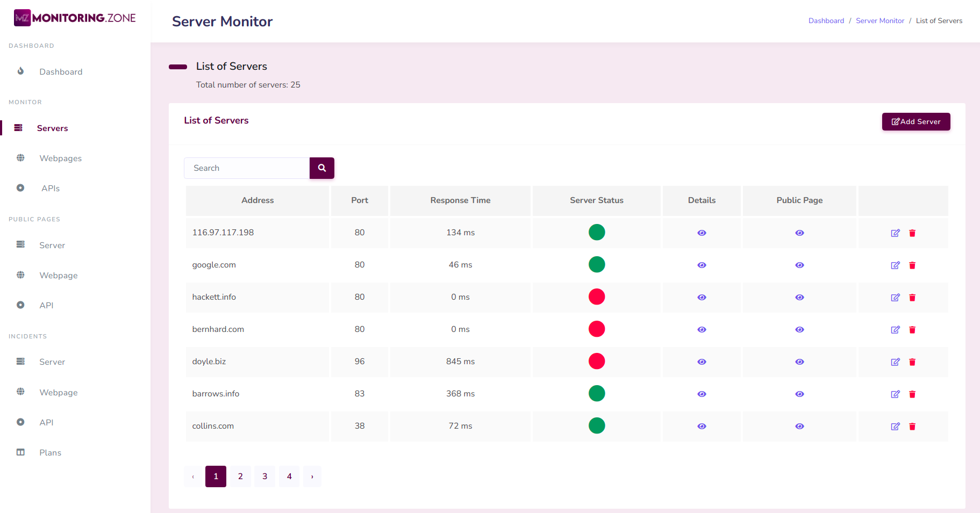This screenshot has width=980, height=513.
Task: View details eye for barrows.info
Action: click(702, 394)
